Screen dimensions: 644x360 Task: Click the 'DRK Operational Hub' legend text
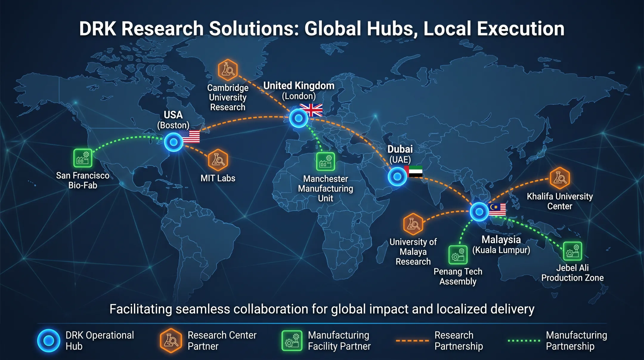click(100, 341)
